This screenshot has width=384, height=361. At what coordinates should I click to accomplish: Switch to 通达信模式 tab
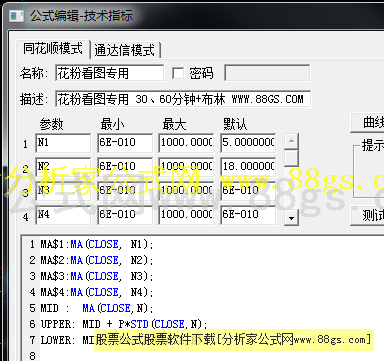125,50
